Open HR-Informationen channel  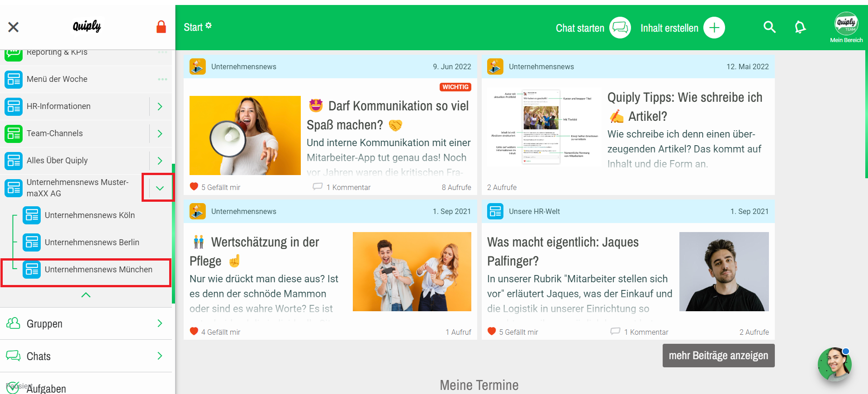pyautogui.click(x=75, y=106)
